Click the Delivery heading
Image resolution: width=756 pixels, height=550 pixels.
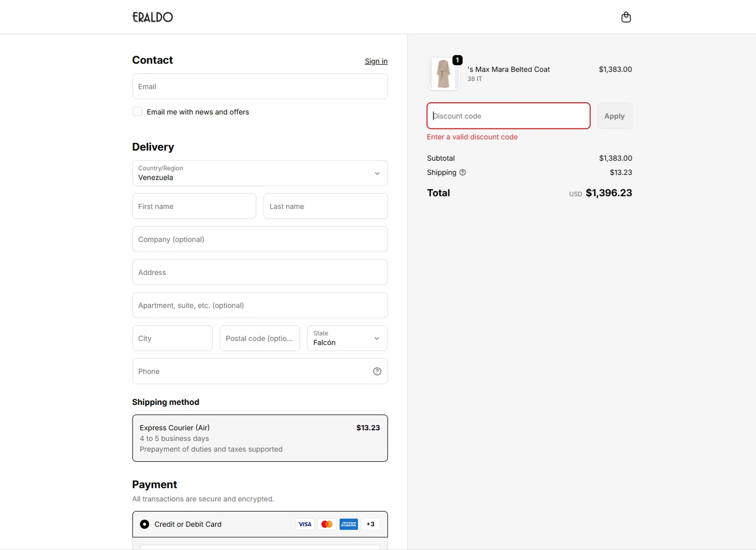(153, 147)
